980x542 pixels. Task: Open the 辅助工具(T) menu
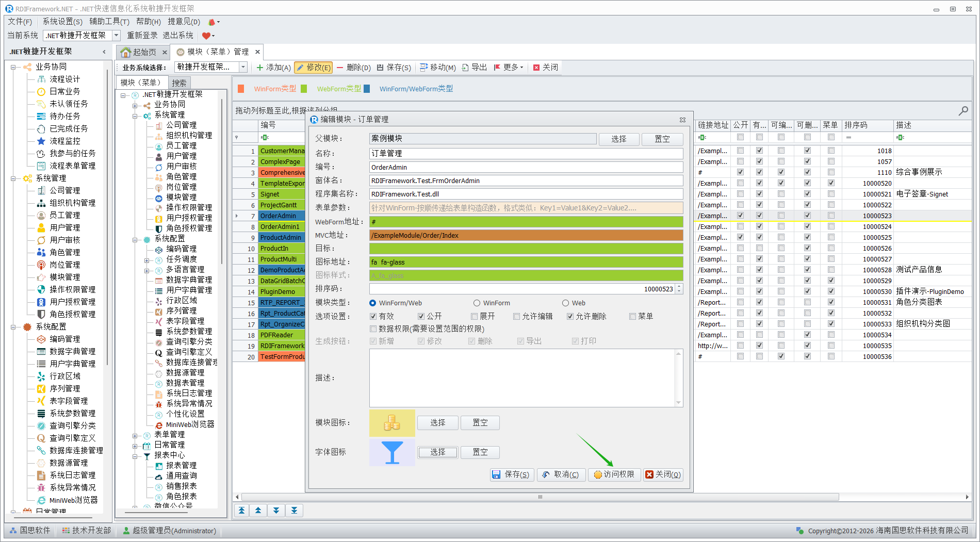click(x=109, y=22)
